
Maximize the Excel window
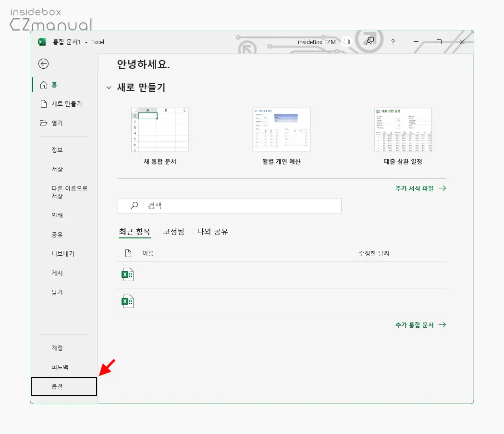pyautogui.click(x=439, y=42)
